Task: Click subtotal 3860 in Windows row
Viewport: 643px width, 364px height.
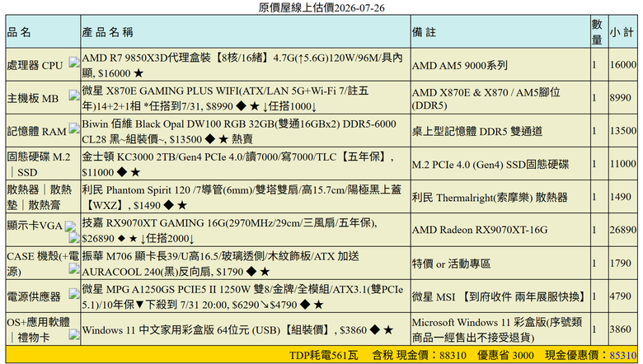Action: pyautogui.click(x=621, y=329)
